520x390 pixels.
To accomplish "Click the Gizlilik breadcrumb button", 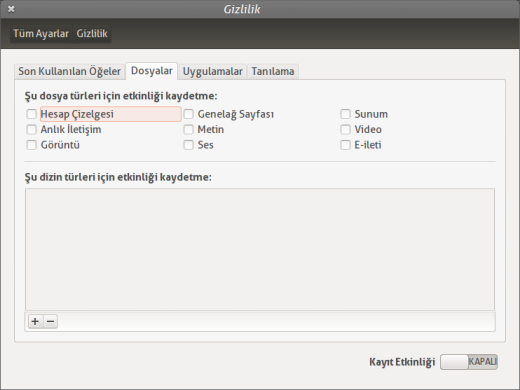I will (92, 34).
